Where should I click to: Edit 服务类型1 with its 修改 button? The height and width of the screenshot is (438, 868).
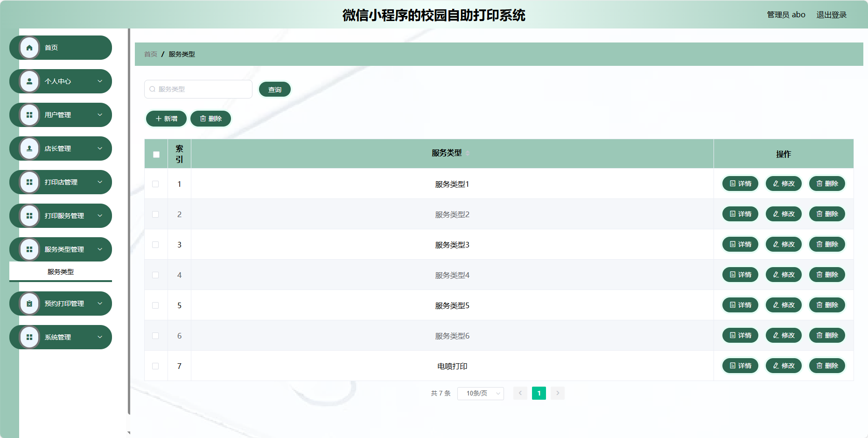coord(784,184)
